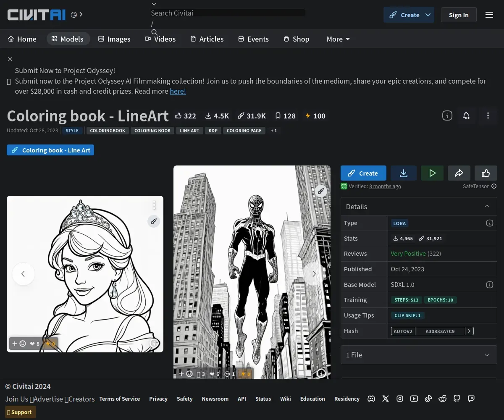Image resolution: width=504 pixels, height=420 pixels.
Task: Open the chevron next to Civitai logo
Action: (81, 15)
